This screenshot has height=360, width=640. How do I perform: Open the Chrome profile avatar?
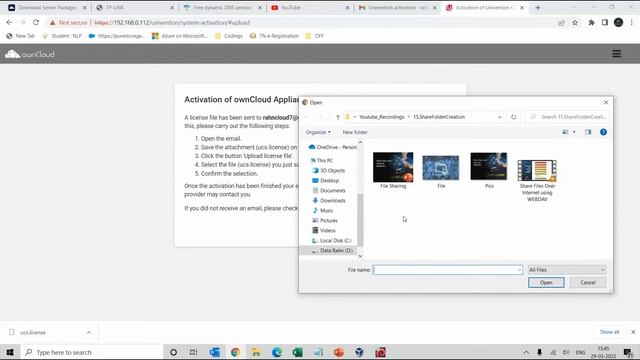618,22
